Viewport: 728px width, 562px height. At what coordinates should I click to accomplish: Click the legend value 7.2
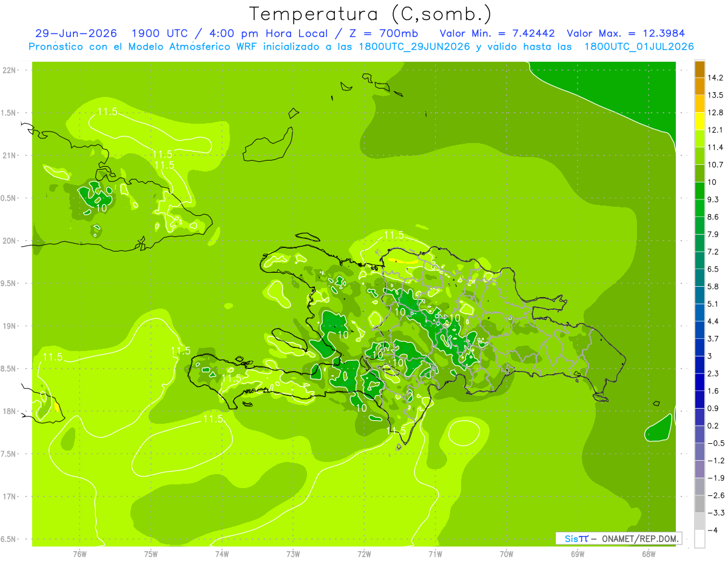[x=713, y=252]
